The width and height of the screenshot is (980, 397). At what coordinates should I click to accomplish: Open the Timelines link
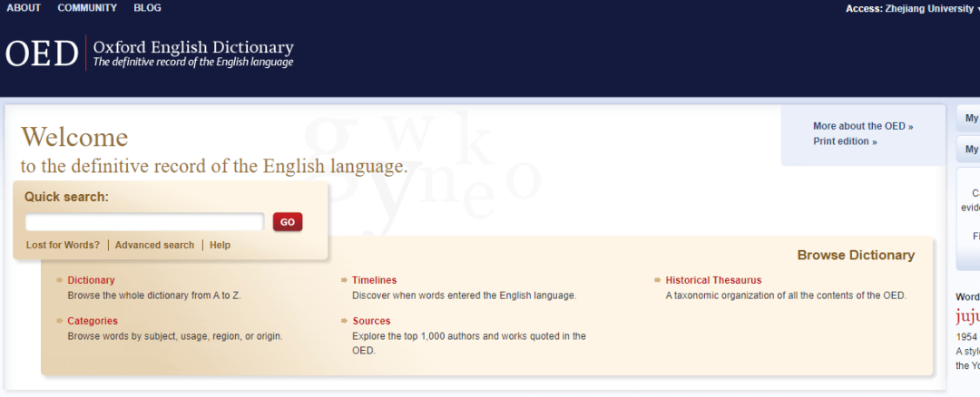click(x=375, y=280)
